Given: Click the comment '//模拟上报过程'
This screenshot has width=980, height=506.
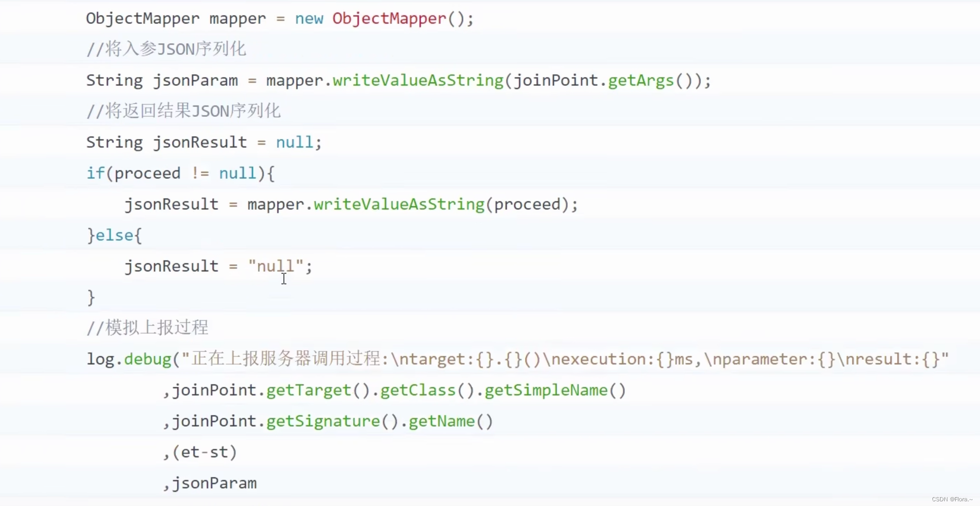Looking at the screenshot, I should (147, 328).
